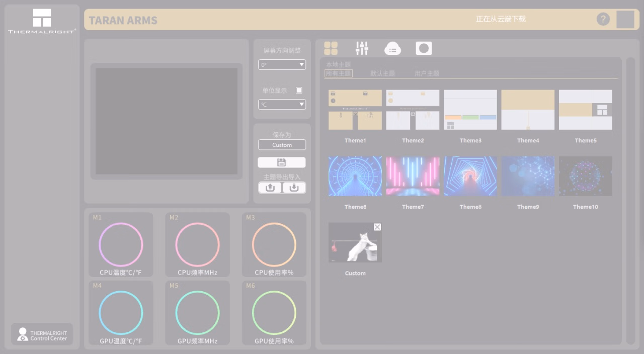Click the M5 GPU频率MHz ring gauge
This screenshot has width=644, height=354.
pyautogui.click(x=198, y=313)
